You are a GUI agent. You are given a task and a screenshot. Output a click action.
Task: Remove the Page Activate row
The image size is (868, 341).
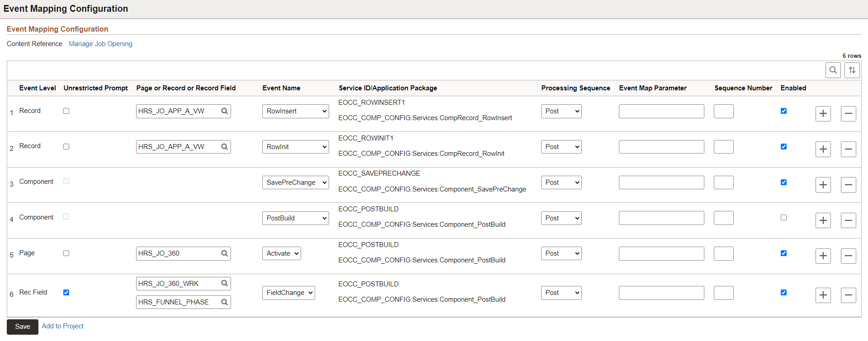point(848,256)
